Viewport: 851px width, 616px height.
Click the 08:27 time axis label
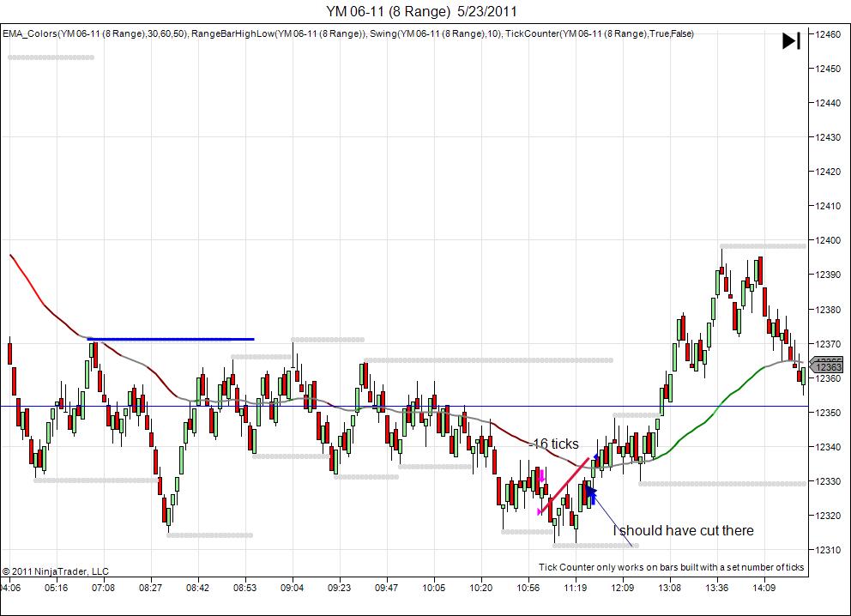(x=150, y=588)
